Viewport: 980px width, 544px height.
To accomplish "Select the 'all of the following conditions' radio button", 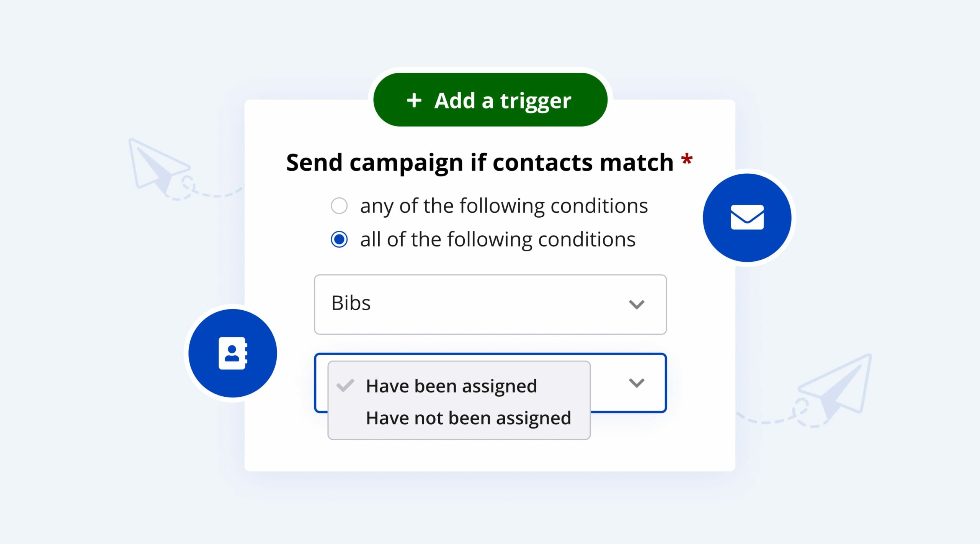I will pos(339,239).
